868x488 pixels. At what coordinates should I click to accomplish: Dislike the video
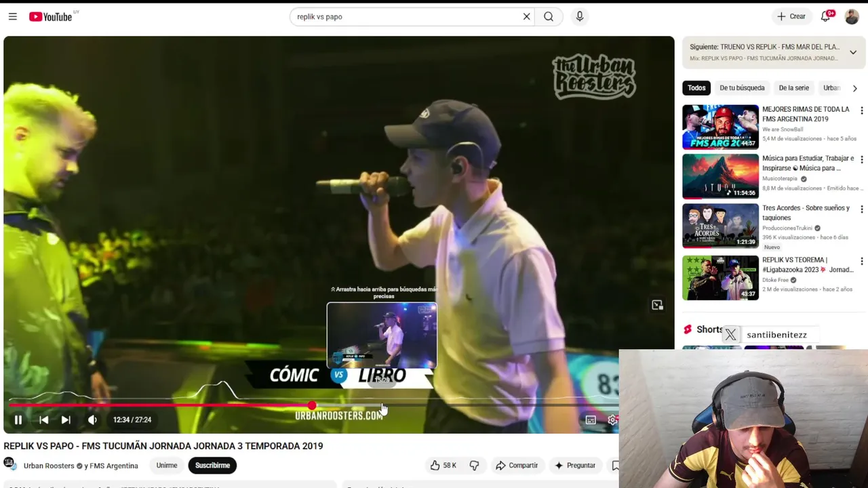point(474,466)
